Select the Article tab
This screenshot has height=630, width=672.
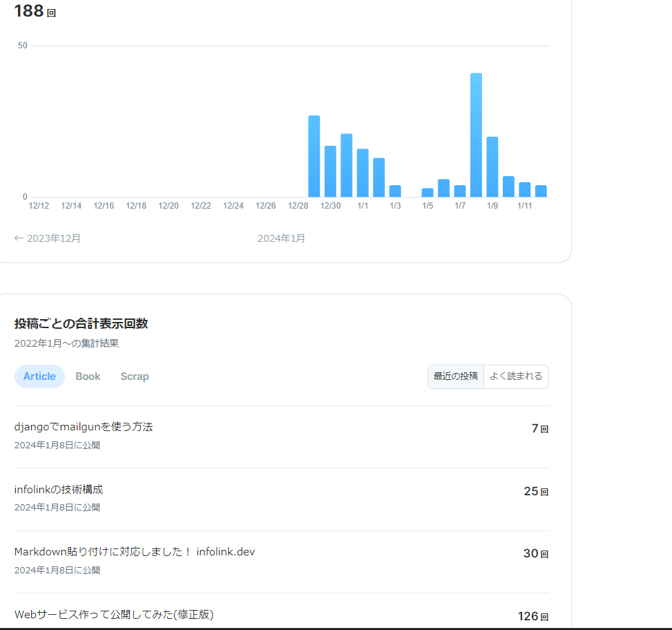[x=39, y=376]
